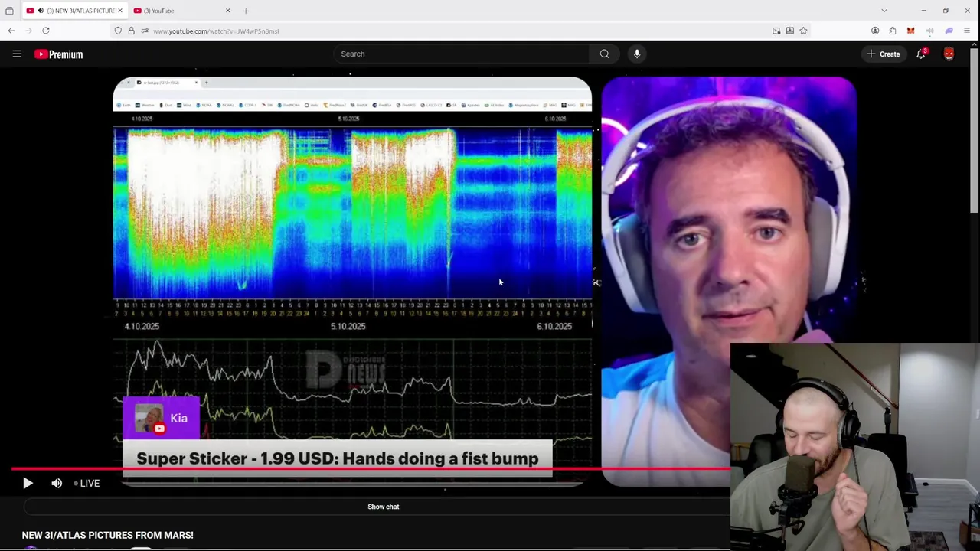Image resolution: width=980 pixels, height=551 pixels.
Task: Open the browser extensions puzzle icon
Action: click(x=893, y=31)
